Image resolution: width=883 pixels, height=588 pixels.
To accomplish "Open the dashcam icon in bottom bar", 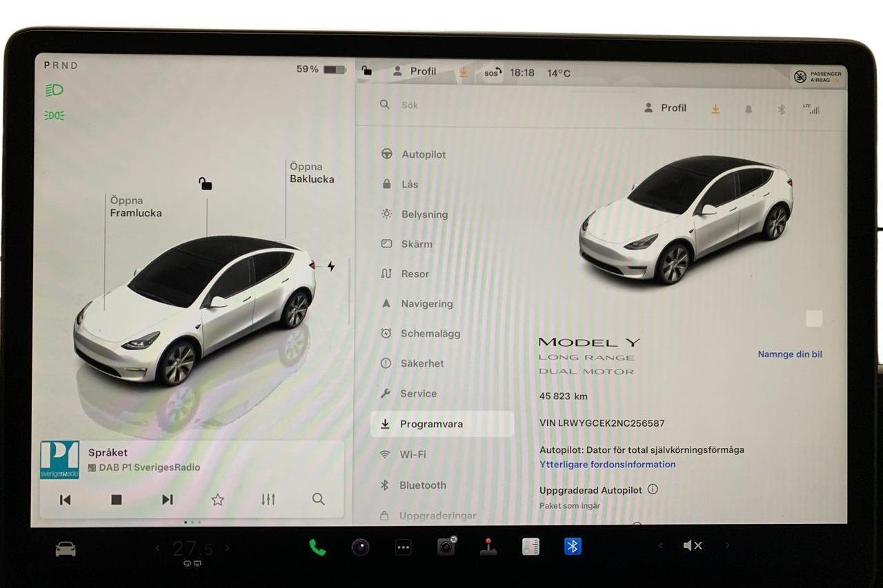I will tap(447, 546).
